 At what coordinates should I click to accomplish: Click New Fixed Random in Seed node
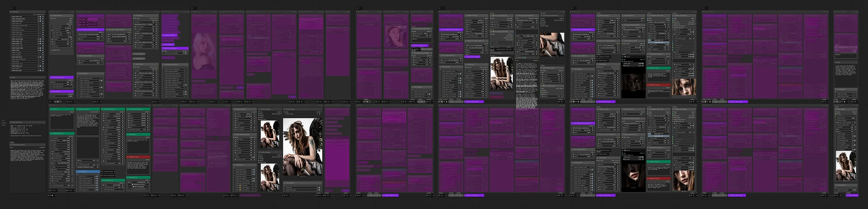138,186
